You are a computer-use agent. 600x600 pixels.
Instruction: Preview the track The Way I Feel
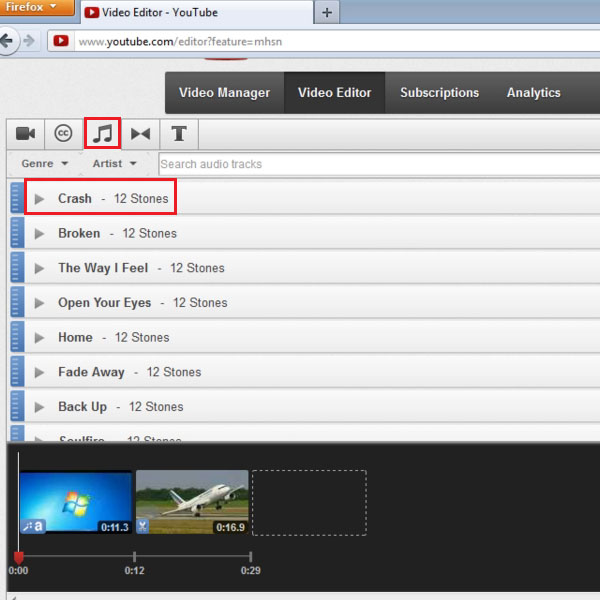39,268
